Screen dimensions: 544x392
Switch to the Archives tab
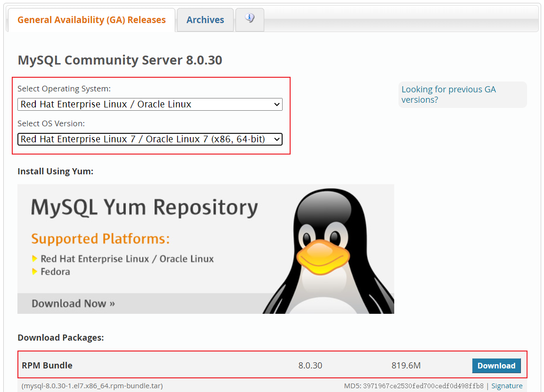[205, 19]
